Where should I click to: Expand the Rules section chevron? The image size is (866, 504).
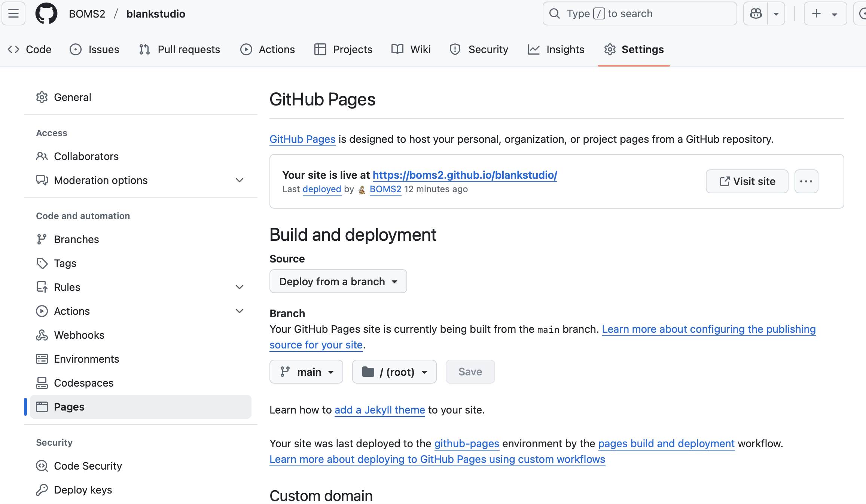point(240,287)
